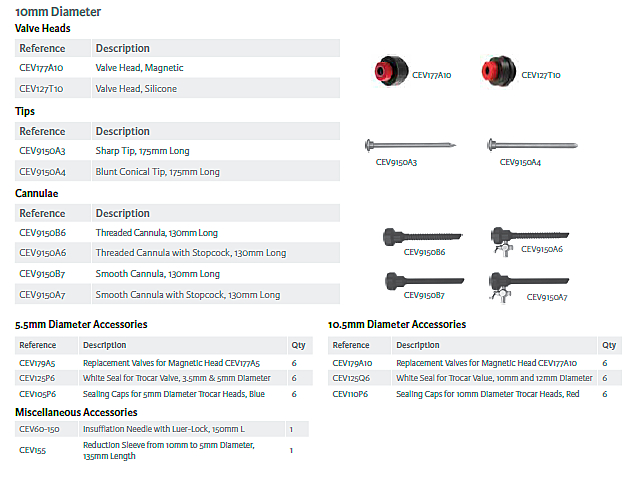
Task: Click the '5.5mm Diameter Accessories' heading
Action: click(81, 324)
